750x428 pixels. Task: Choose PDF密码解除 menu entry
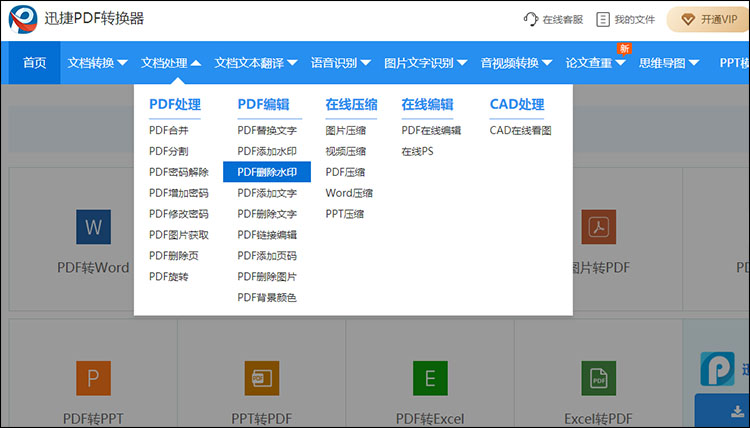coord(179,172)
